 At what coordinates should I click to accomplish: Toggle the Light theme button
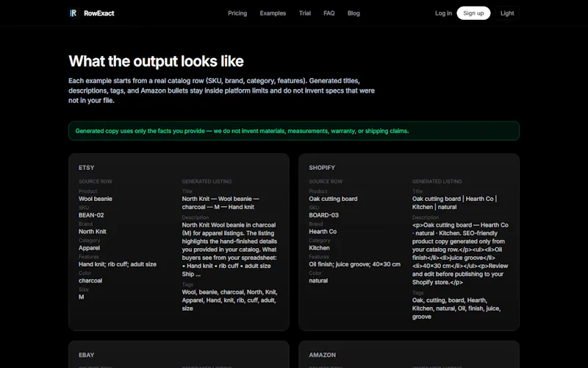coord(507,13)
